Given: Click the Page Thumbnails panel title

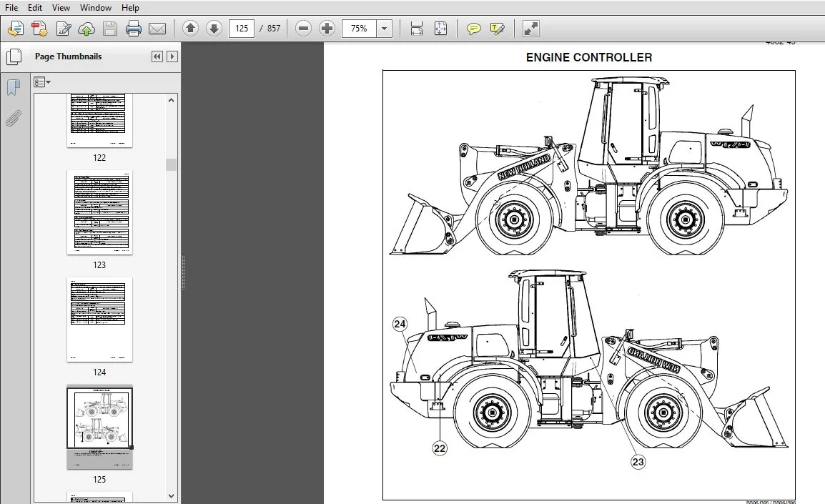Looking at the screenshot, I should coord(69,56).
